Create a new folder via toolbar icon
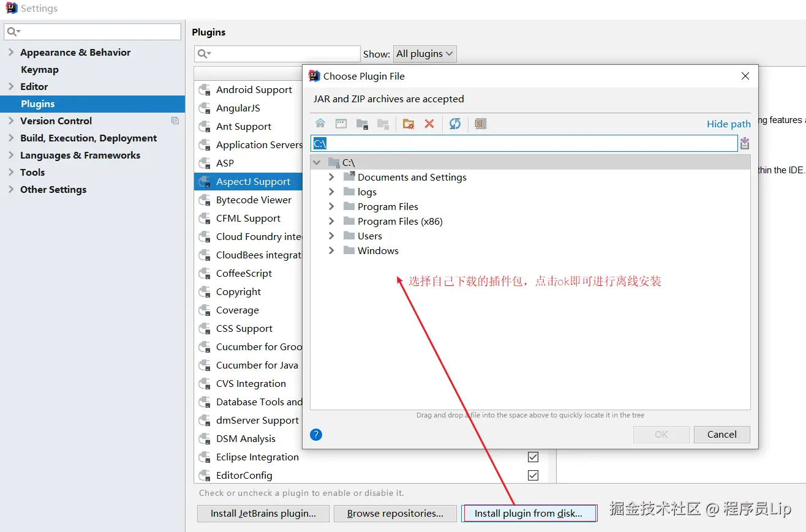 tap(409, 124)
